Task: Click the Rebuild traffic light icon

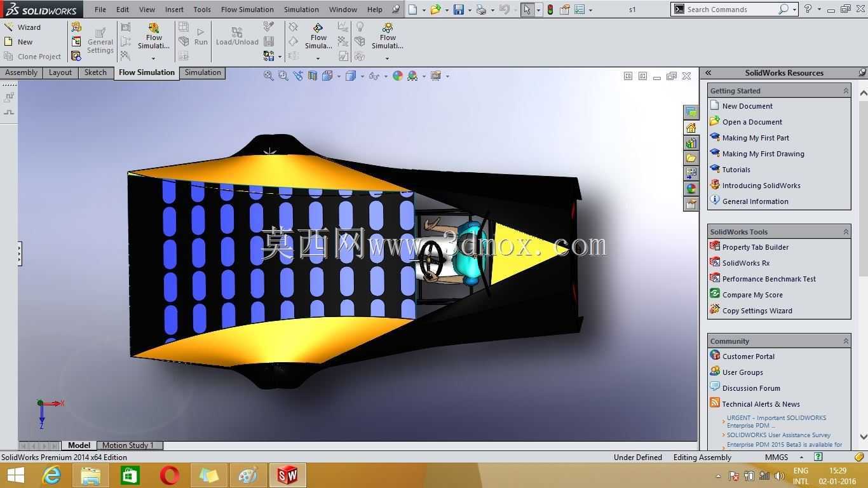Action: point(550,10)
